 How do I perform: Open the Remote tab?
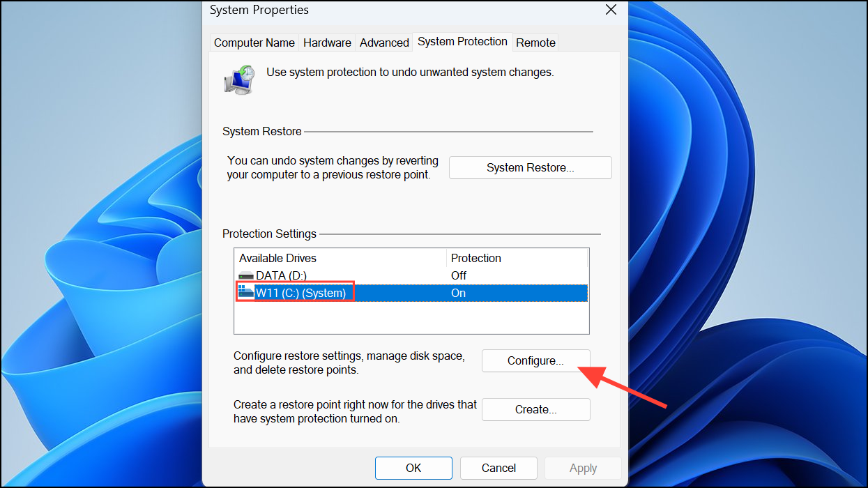[x=535, y=42]
